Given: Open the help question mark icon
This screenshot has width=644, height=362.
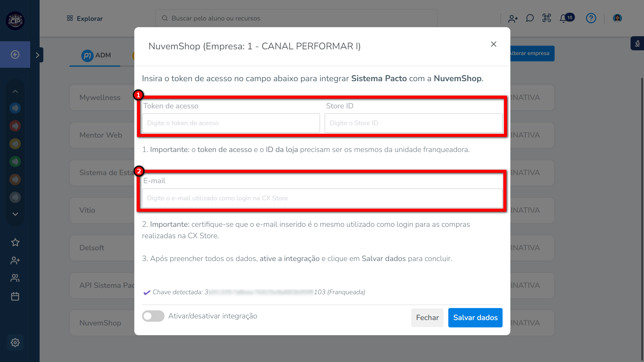Looking at the screenshot, I should coord(591,18).
